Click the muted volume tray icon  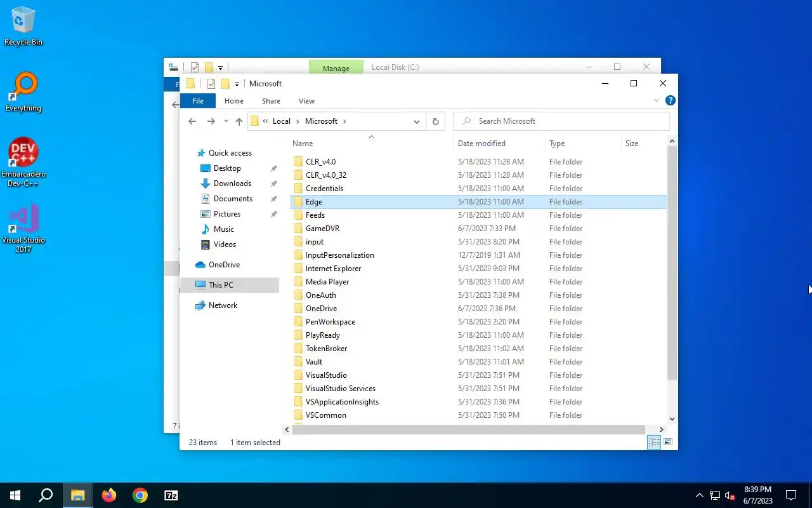(730, 495)
